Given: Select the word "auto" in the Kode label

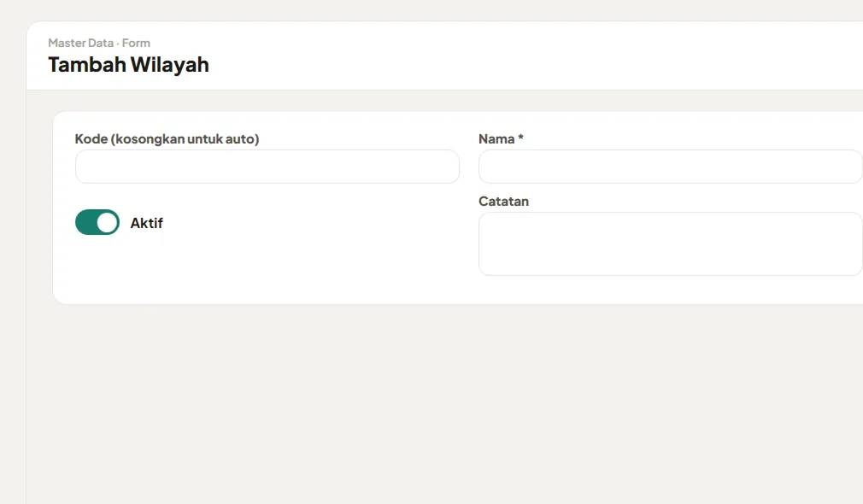Looking at the screenshot, I should tap(240, 139).
